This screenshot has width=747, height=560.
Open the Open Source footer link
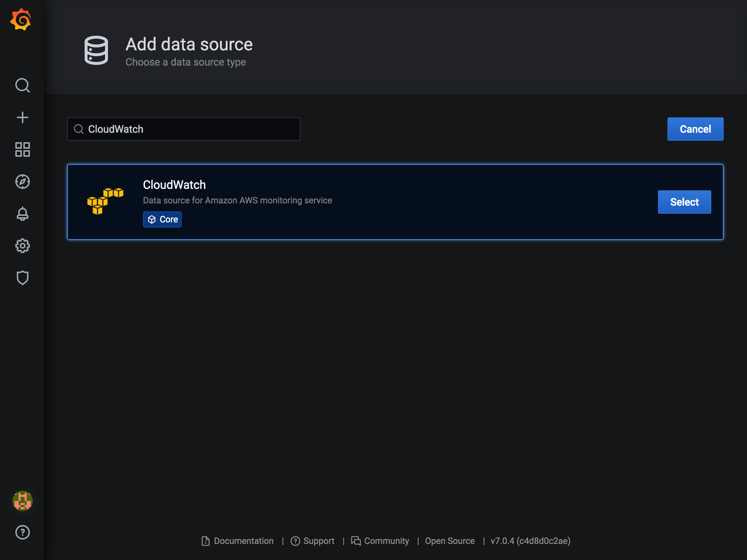[450, 541]
